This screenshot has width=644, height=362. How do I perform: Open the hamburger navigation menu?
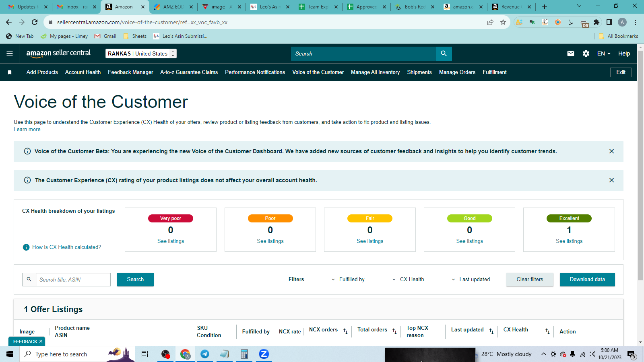tap(10, 53)
